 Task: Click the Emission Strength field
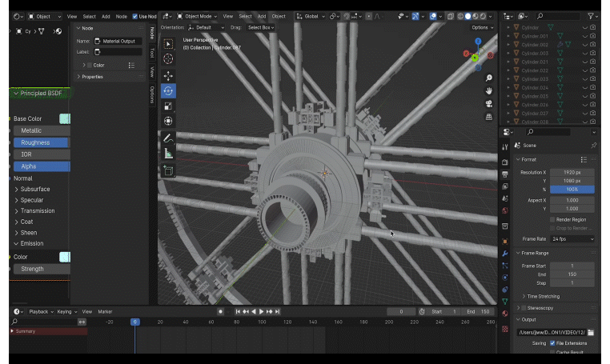[x=42, y=269]
